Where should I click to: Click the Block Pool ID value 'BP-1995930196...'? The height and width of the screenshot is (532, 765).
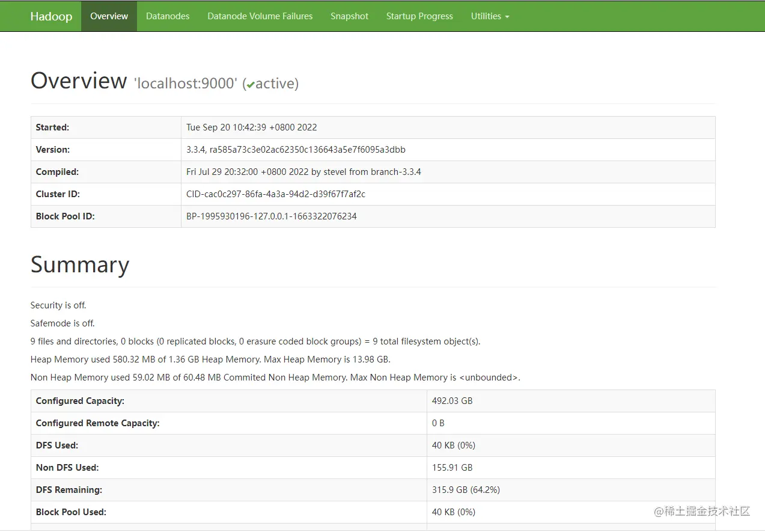272,216
